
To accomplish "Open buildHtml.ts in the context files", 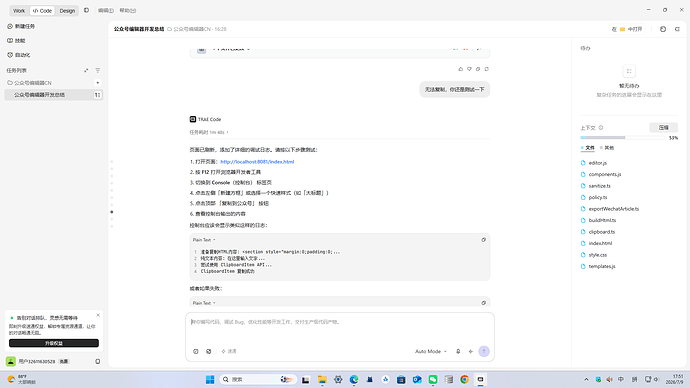I will (602, 220).
